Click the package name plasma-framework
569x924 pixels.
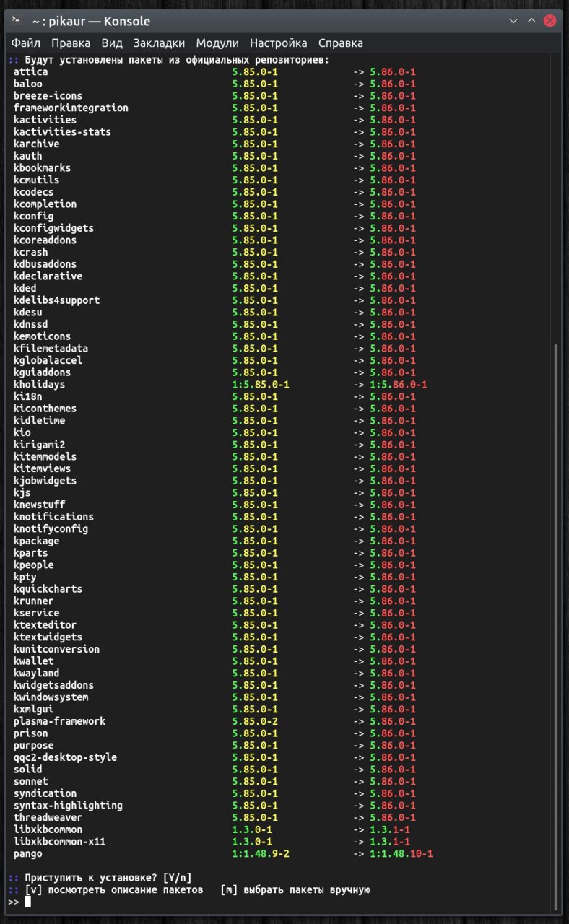coord(59,722)
